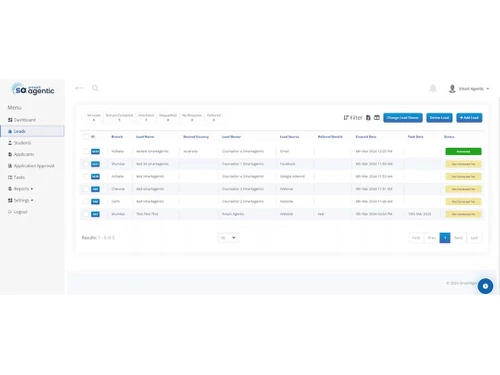Click the Students person icon in sidebar

pyautogui.click(x=10, y=143)
